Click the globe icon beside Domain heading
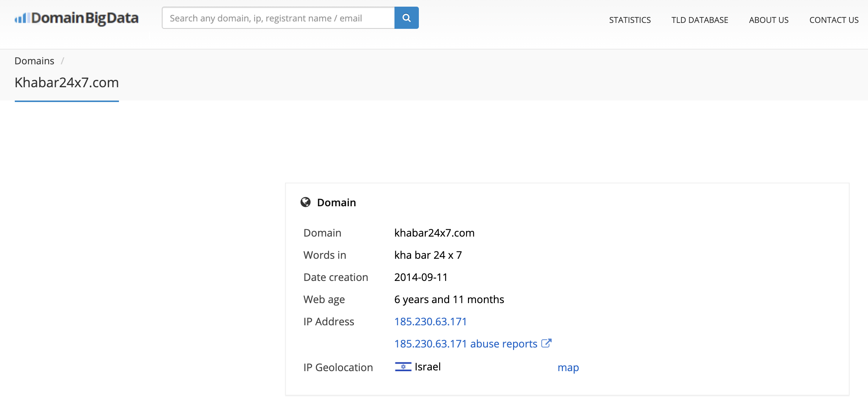 (x=305, y=202)
